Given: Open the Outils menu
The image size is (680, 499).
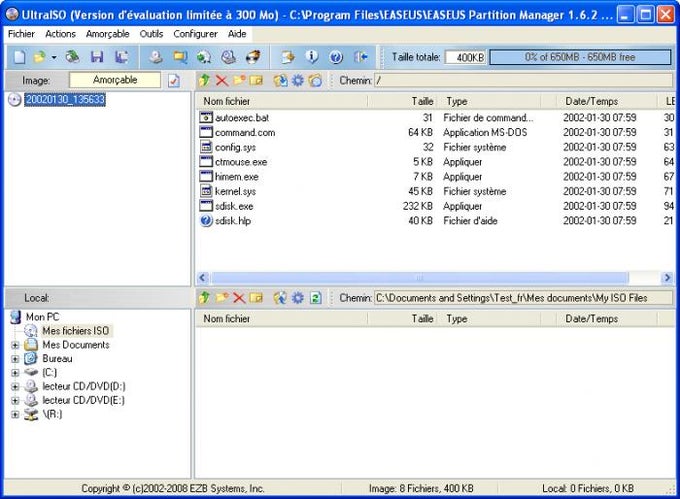Looking at the screenshot, I should 151,34.
